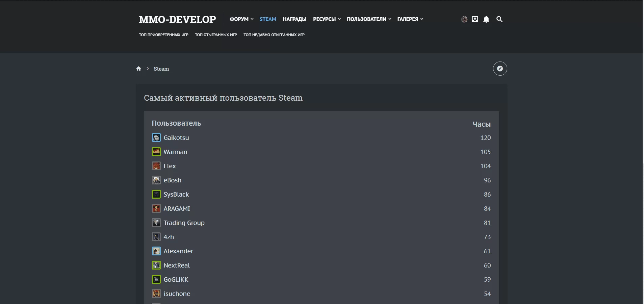
Task: Click the compass activity button
Action: click(x=500, y=69)
